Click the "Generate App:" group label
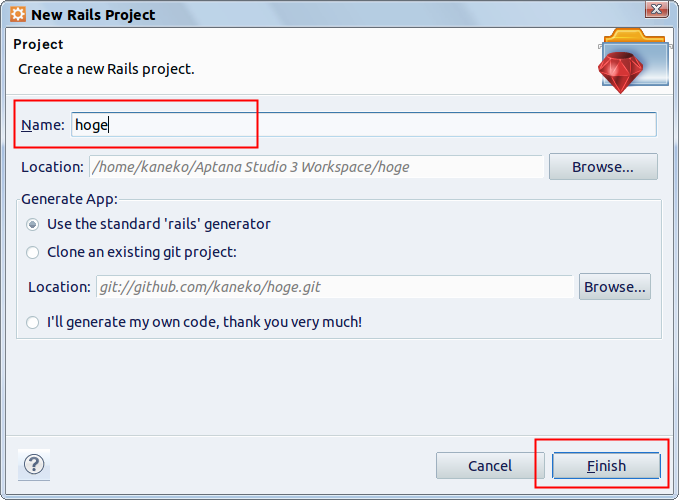 (x=69, y=199)
